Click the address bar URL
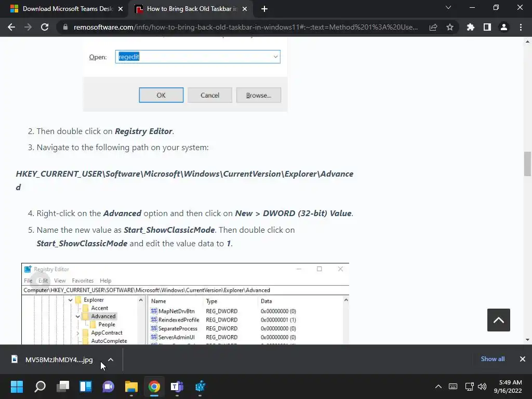 pyautogui.click(x=246, y=27)
